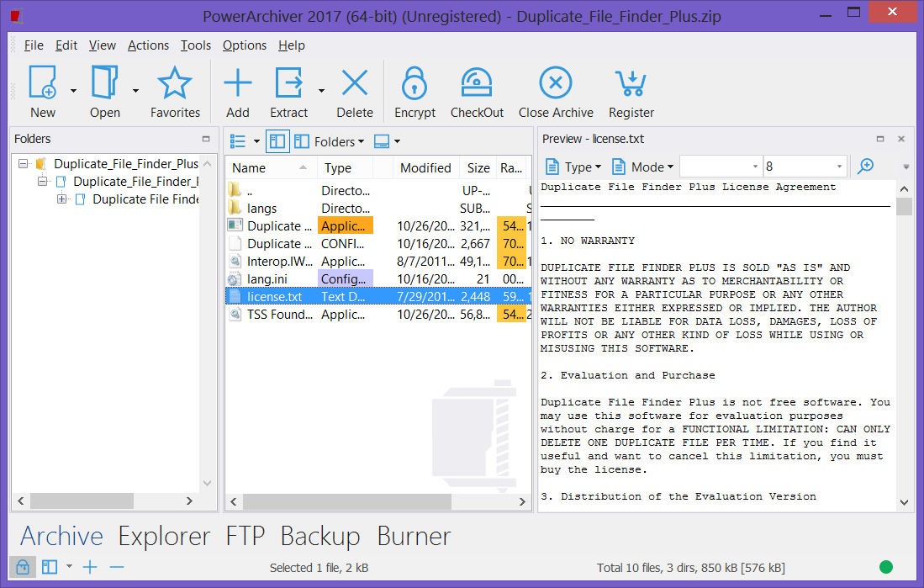Select the license.txt file row

(x=378, y=297)
